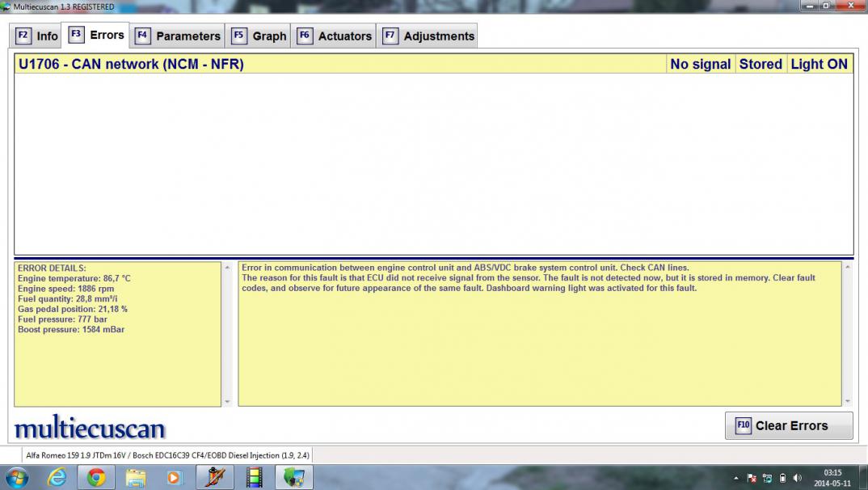Viewport: 868px width, 490px height.
Task: Open the Actuators tab
Action: (x=334, y=36)
